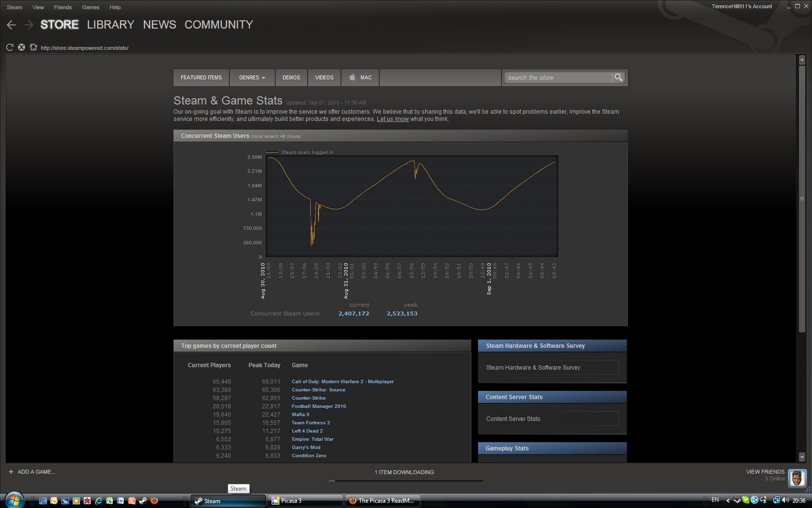Image resolution: width=812 pixels, height=508 pixels.
Task: Click the EN language indicator
Action: point(715,500)
